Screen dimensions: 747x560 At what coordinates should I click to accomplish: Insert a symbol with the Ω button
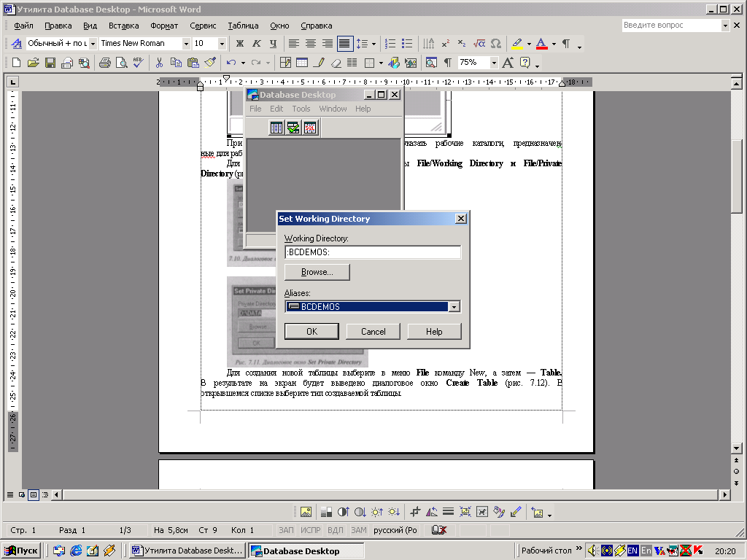495,44
